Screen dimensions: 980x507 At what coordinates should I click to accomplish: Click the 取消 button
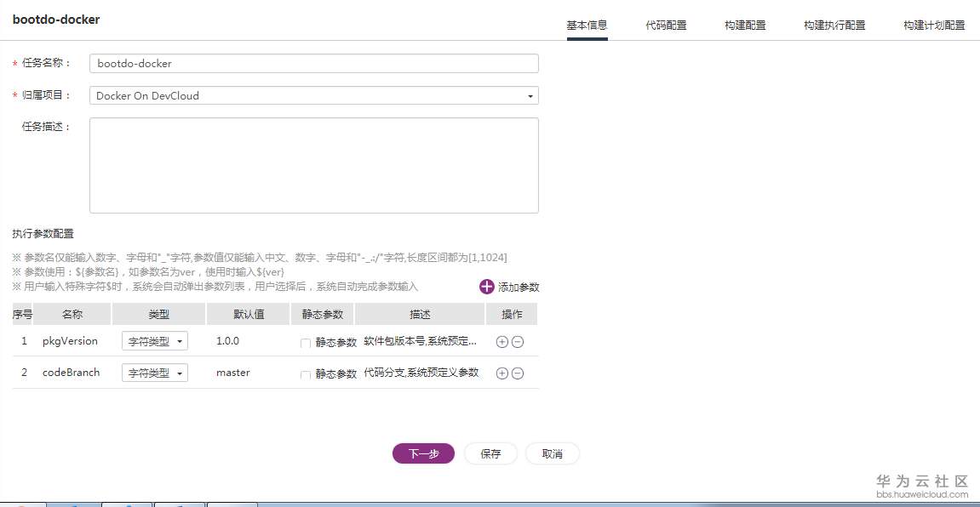552,453
